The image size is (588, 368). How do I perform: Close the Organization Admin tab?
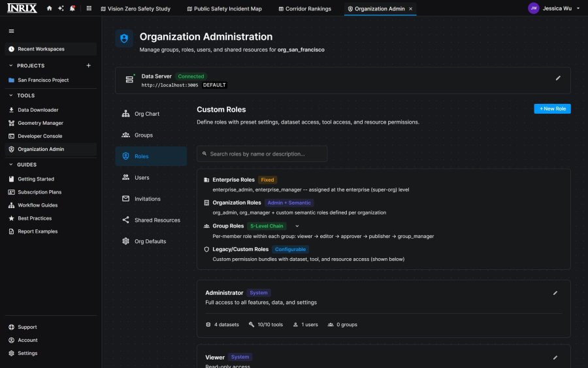[x=411, y=8]
